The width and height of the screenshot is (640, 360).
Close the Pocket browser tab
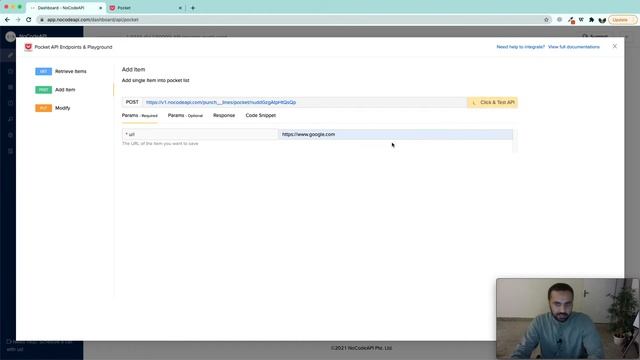(x=180, y=8)
